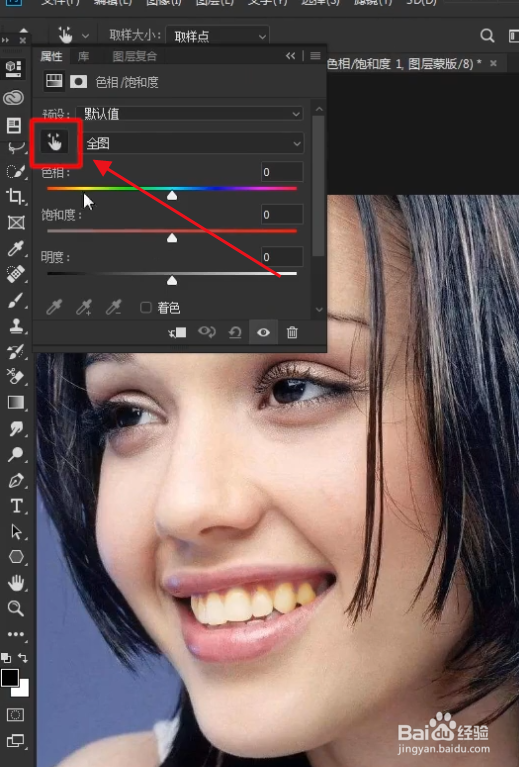Screen dimensions: 519x767
Task: Select the Gradient tool
Action: [16, 402]
